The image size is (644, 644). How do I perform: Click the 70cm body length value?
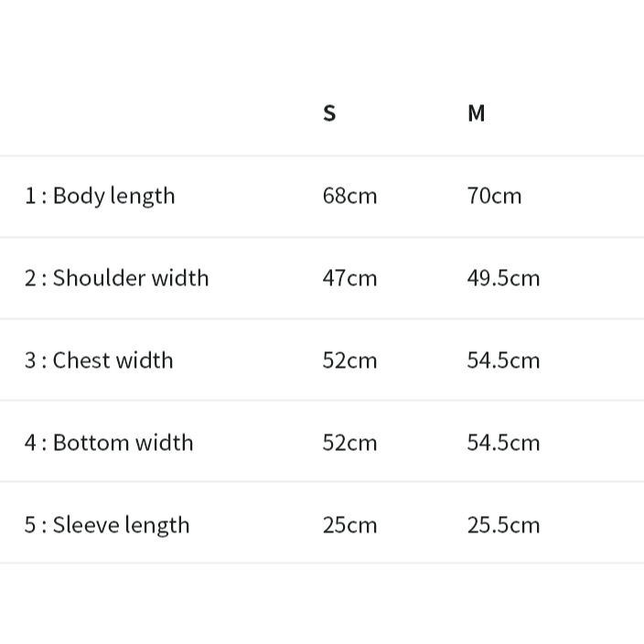click(494, 196)
